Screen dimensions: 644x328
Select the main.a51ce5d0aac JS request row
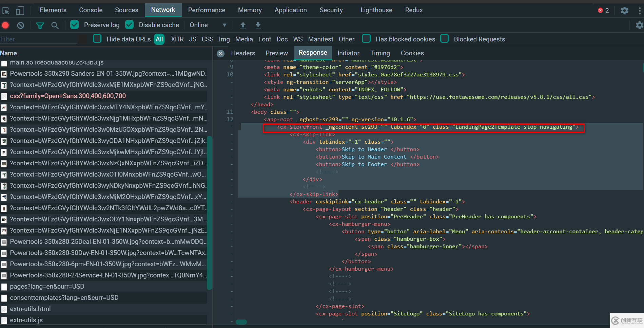click(x=103, y=63)
